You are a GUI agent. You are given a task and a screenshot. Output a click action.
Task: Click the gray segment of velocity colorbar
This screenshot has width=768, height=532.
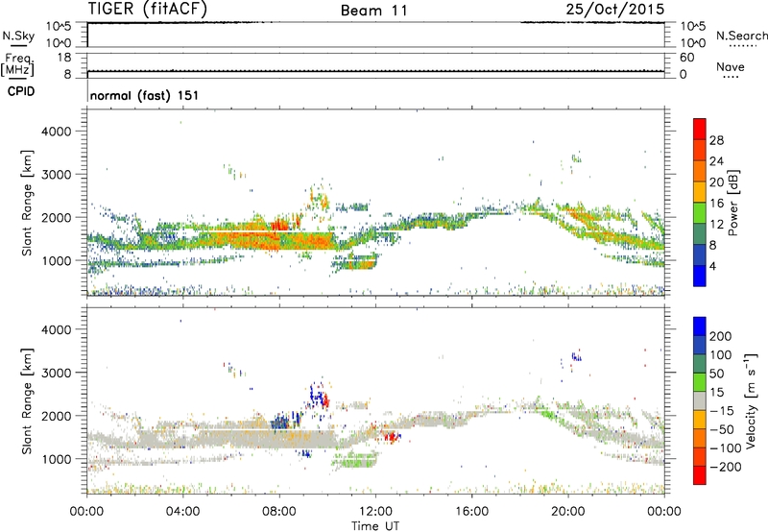(x=700, y=400)
